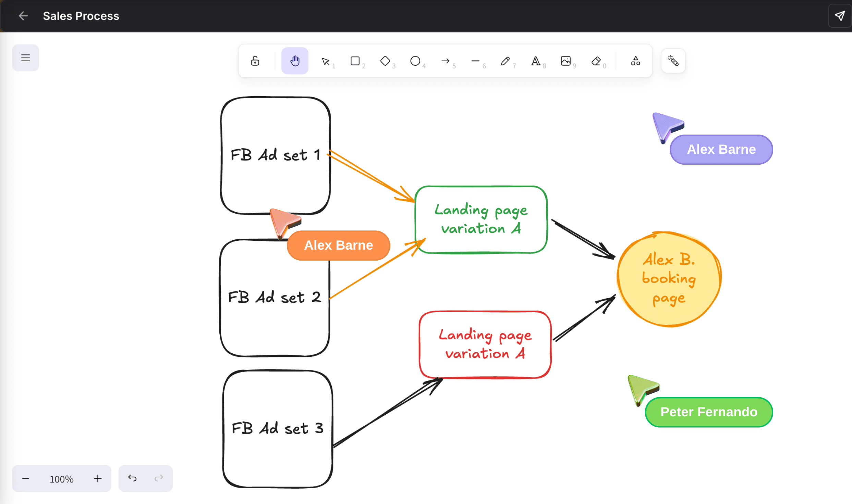Viewport: 852px width, 504px height.
Task: Launch the magic wand generate tool
Action: [673, 61]
